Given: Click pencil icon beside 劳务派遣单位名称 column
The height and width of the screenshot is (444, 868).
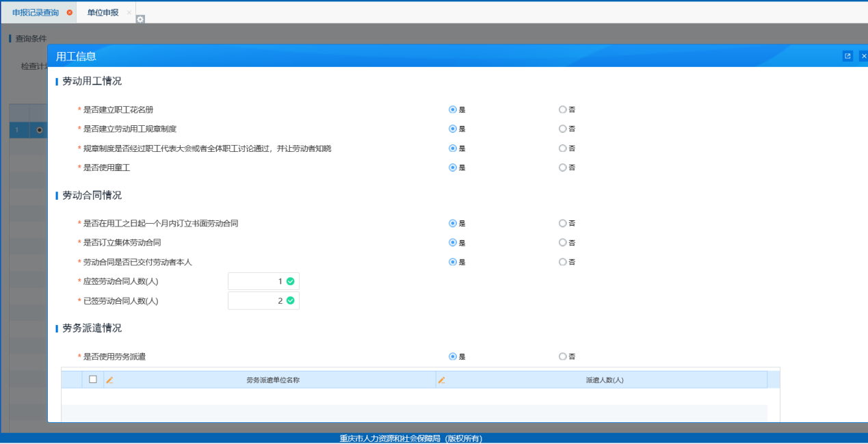Looking at the screenshot, I should click(109, 380).
